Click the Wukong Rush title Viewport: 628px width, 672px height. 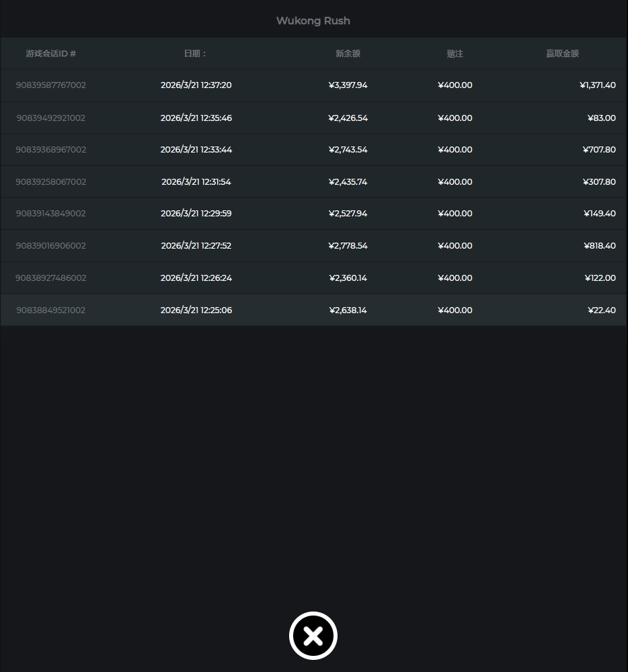click(x=313, y=21)
